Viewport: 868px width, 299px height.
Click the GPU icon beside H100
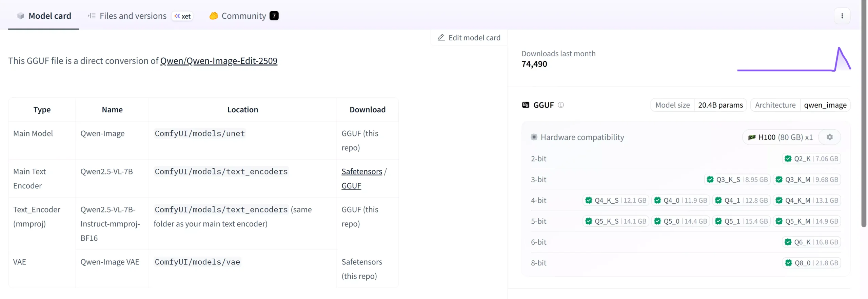click(752, 137)
